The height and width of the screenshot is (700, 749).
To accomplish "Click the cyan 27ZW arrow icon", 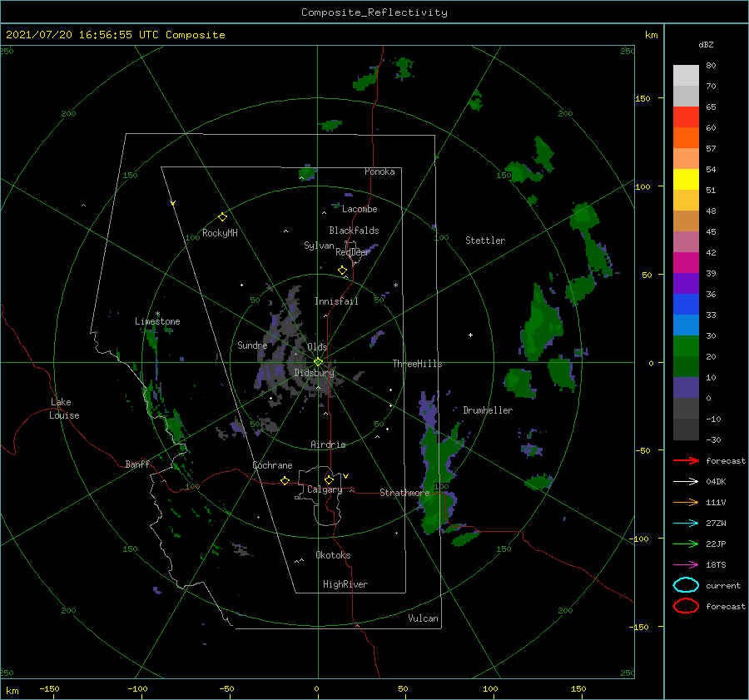I will pyautogui.click(x=686, y=524).
